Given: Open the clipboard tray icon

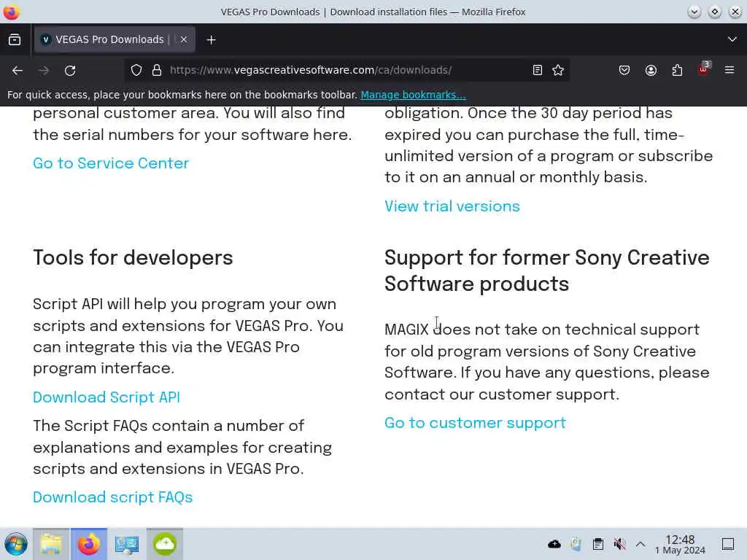Looking at the screenshot, I should point(598,544).
